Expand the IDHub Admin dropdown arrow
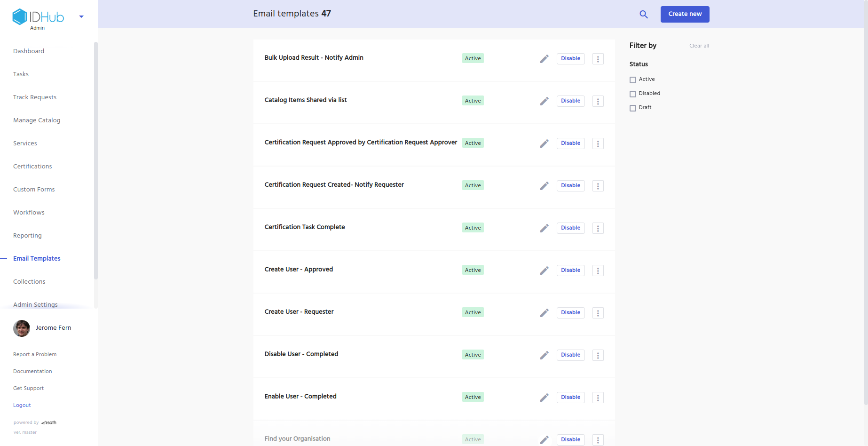The height and width of the screenshot is (446, 868). pyautogui.click(x=81, y=17)
